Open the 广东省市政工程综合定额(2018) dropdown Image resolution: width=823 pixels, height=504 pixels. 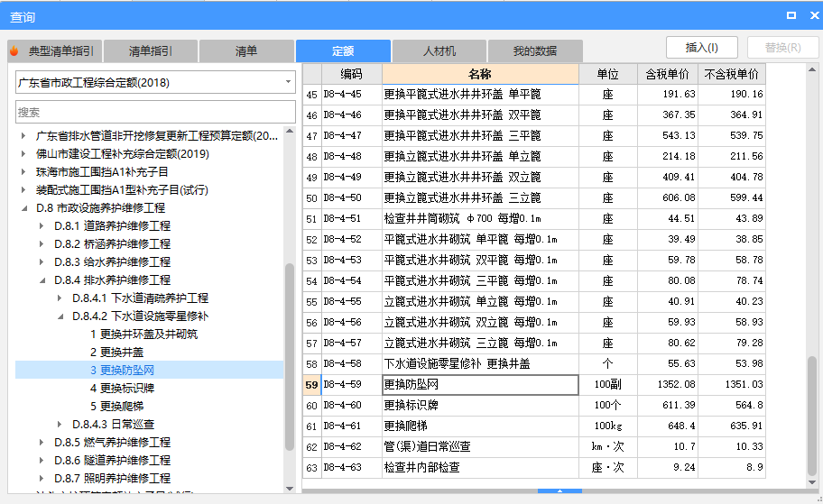[x=288, y=82]
